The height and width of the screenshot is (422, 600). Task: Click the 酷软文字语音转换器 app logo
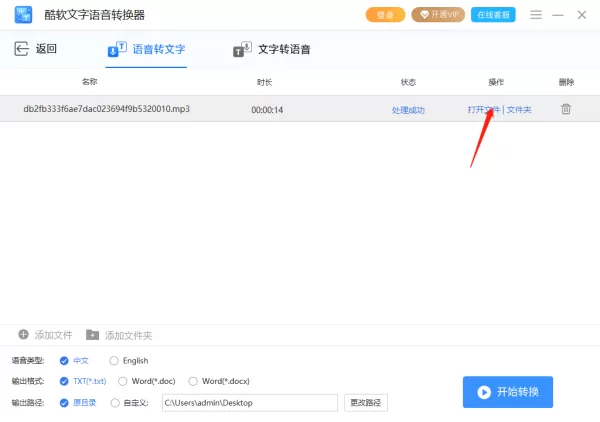pyautogui.click(x=23, y=15)
